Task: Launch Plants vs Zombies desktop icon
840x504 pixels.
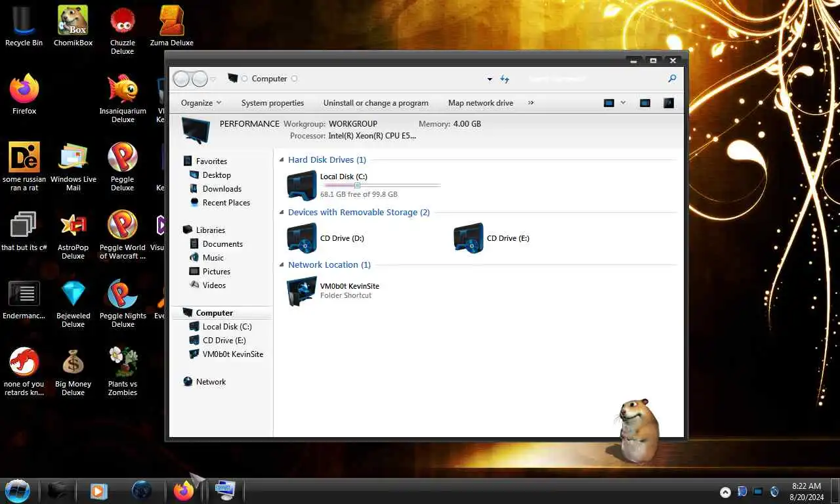Action: [123, 371]
